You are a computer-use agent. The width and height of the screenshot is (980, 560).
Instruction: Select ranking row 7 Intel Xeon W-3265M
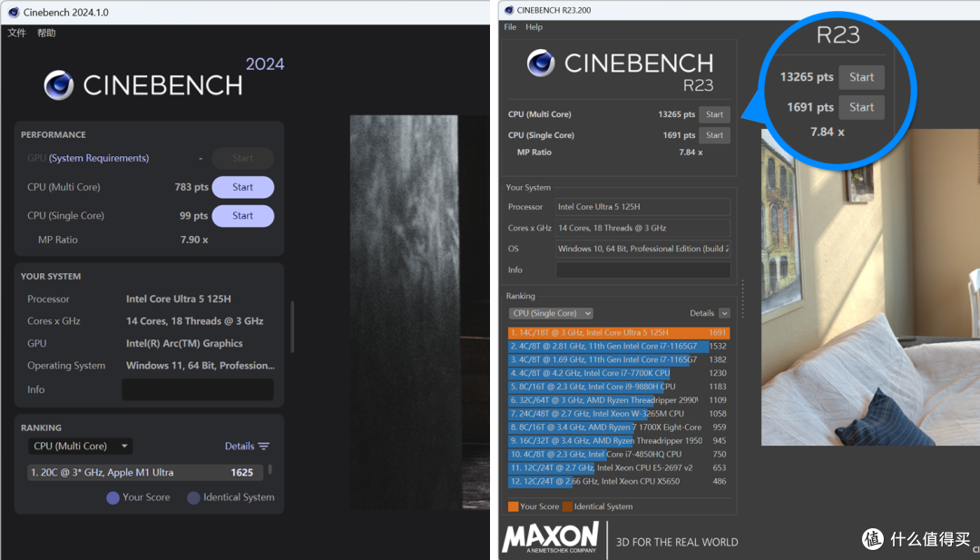click(619, 414)
